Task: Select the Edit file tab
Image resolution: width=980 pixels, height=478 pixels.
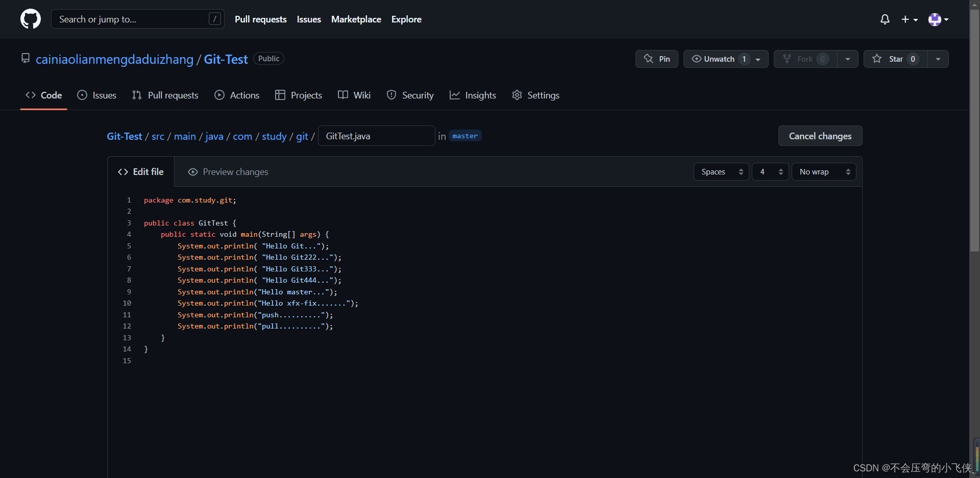Action: pyautogui.click(x=141, y=172)
